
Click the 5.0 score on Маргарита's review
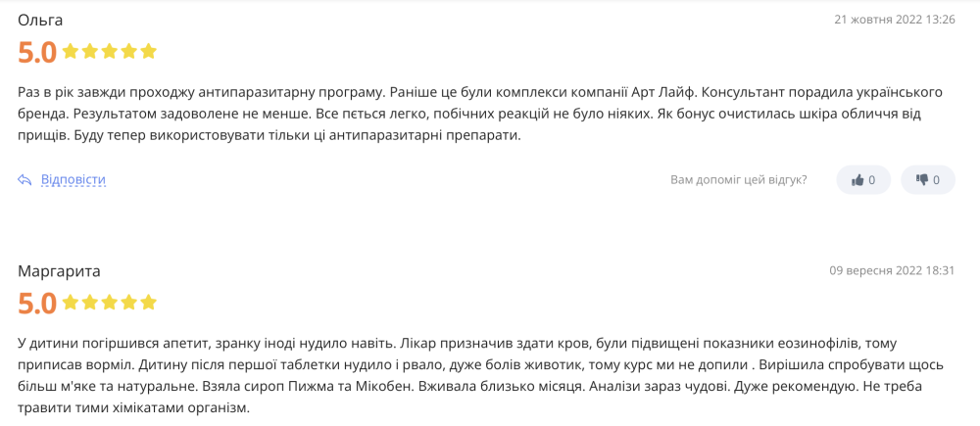coord(37,305)
